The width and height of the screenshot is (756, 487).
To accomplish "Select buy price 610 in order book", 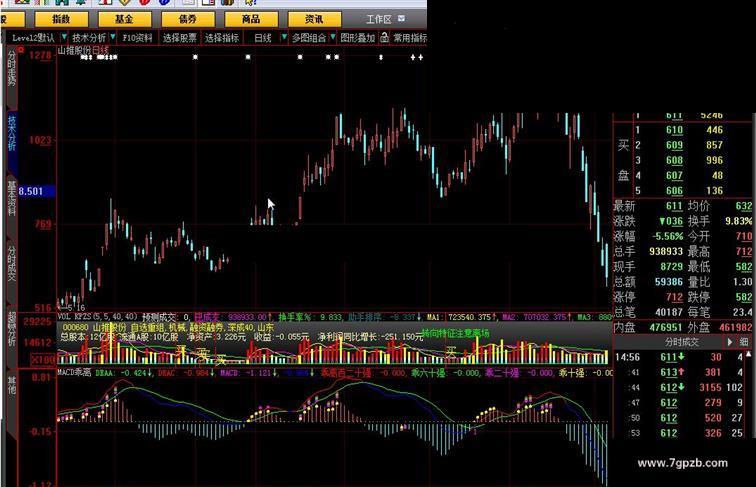I will click(x=674, y=130).
